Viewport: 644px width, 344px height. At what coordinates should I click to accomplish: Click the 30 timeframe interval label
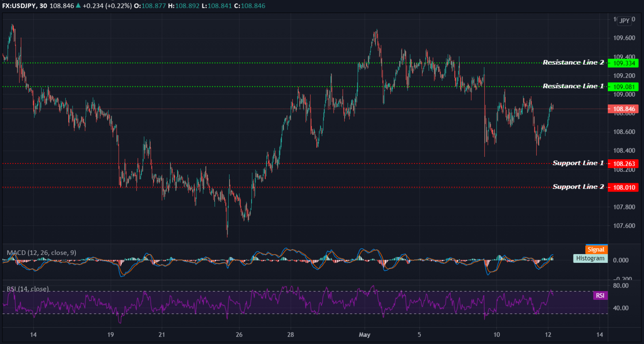(43, 6)
